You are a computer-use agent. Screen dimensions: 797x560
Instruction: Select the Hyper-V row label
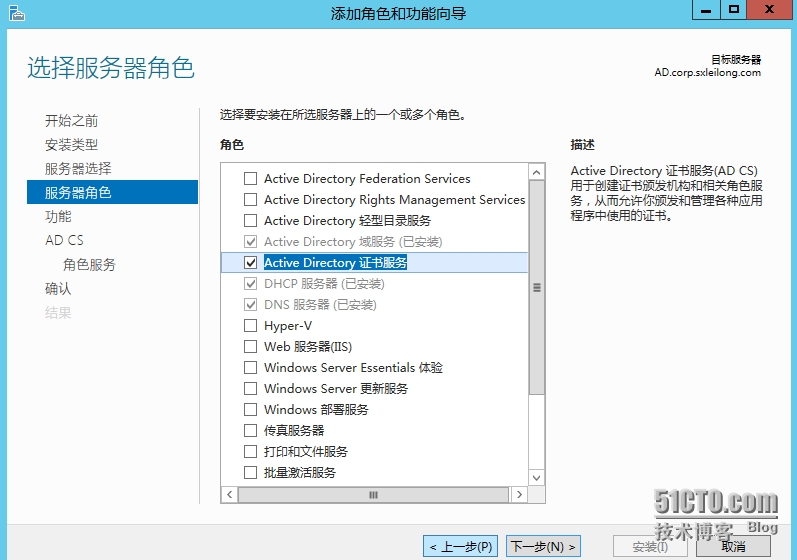(x=288, y=326)
